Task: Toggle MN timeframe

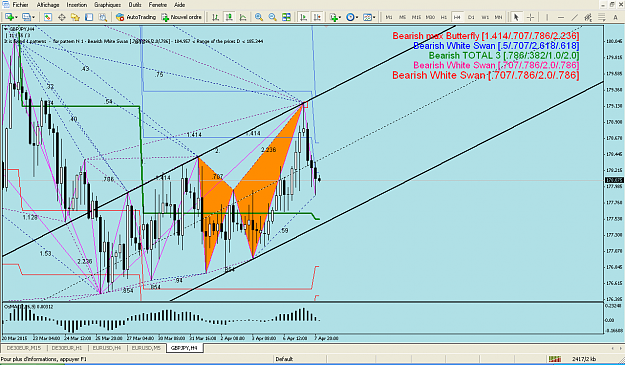Action: pos(498,17)
